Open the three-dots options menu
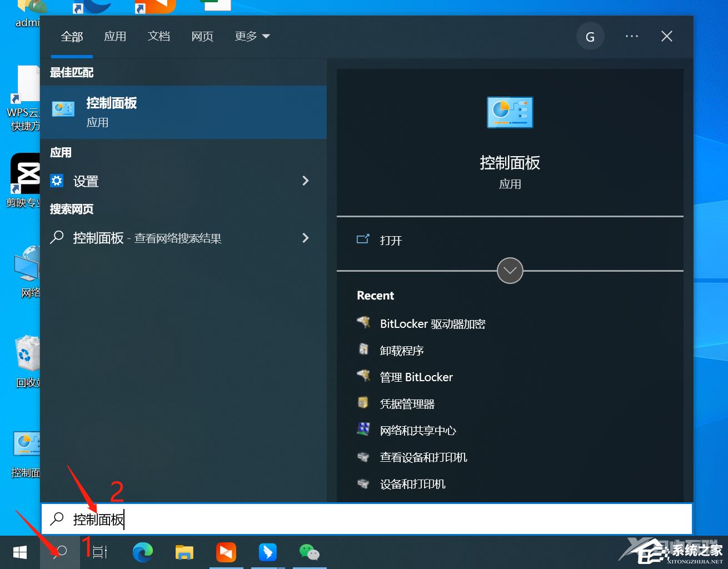This screenshot has width=728, height=569. (x=632, y=36)
